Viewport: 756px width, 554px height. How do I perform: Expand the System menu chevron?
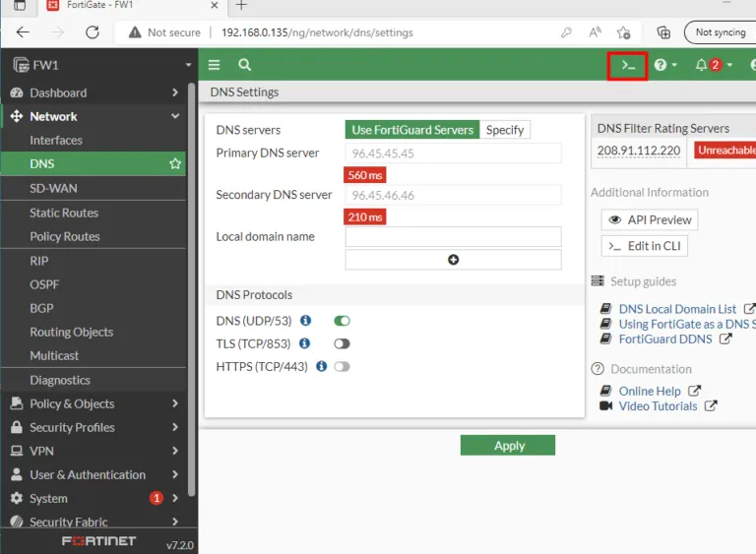click(175, 498)
